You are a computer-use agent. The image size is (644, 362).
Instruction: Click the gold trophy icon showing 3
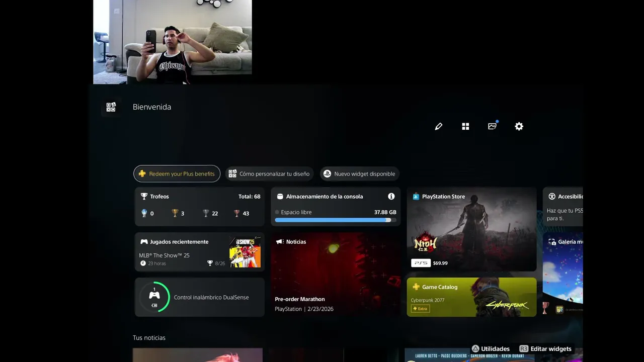[175, 213]
